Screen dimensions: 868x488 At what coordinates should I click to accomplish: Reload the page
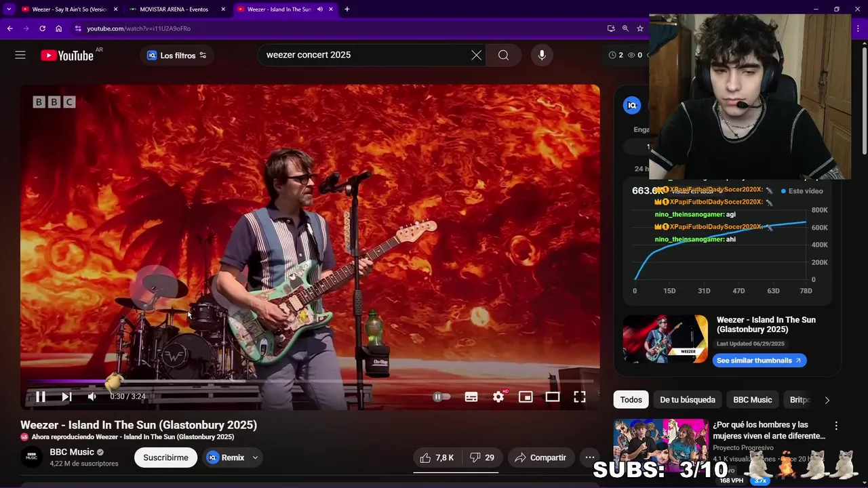click(x=42, y=28)
